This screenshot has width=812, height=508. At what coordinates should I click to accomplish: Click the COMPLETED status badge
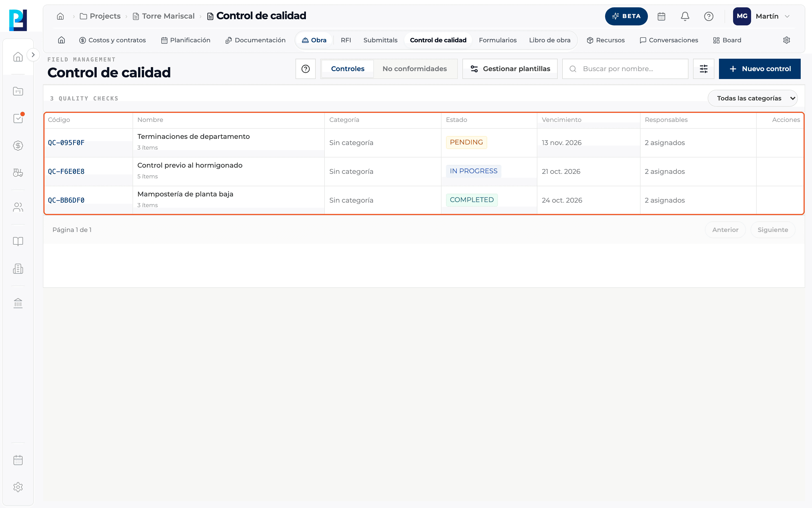[x=472, y=200]
